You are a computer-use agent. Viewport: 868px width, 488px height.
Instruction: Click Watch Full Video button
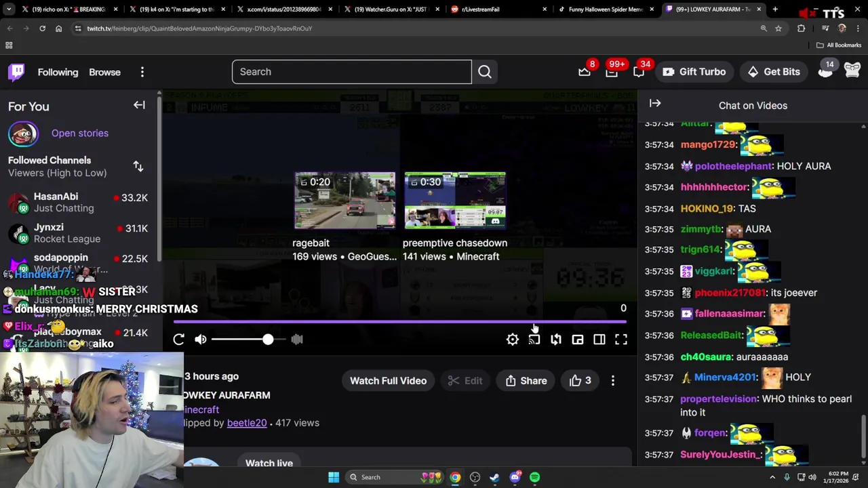(x=388, y=381)
